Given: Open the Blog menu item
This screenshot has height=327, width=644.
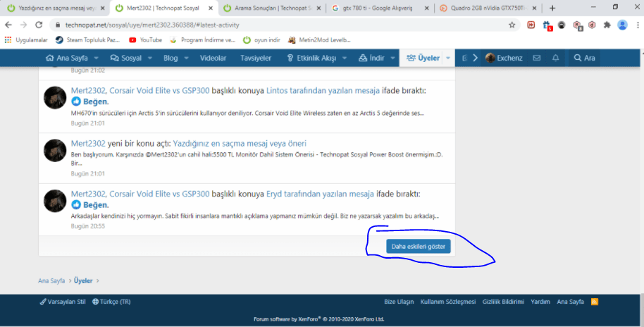Looking at the screenshot, I should click(171, 58).
